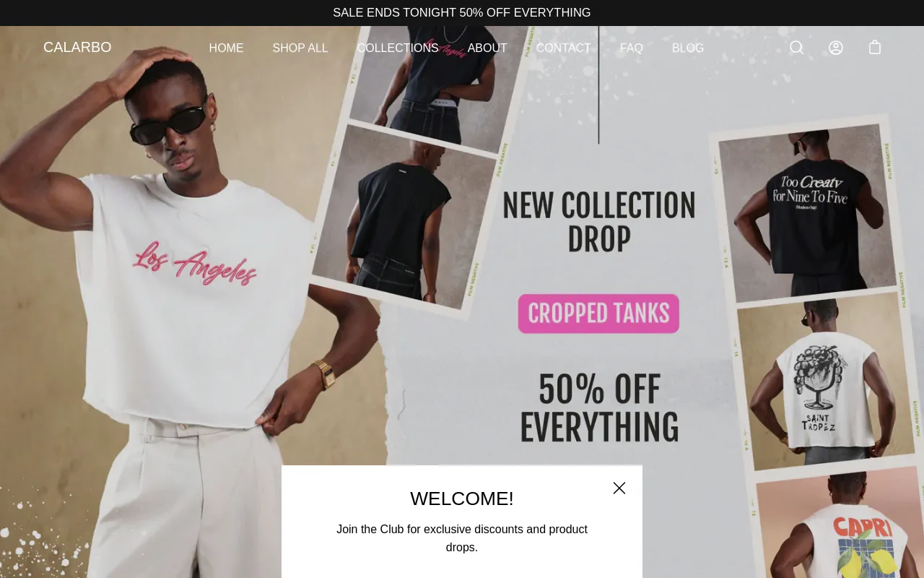Go to the HOME menu item

point(226,48)
